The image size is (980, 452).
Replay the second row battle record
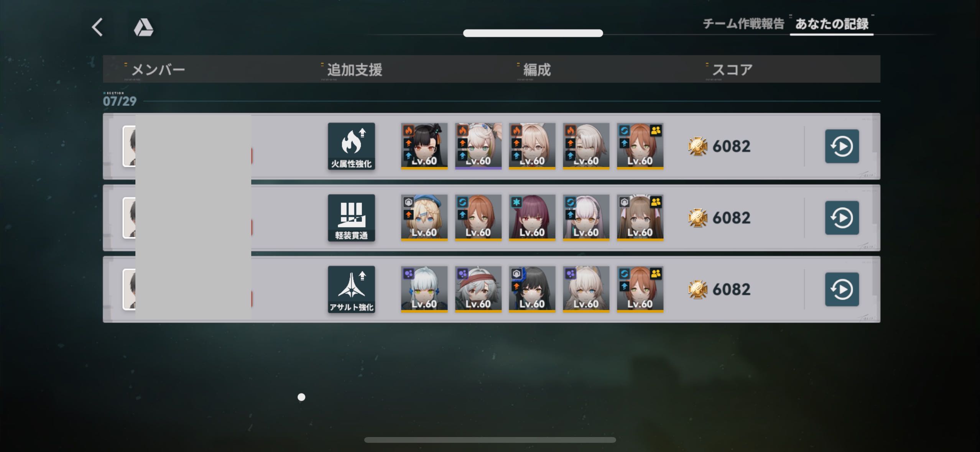click(x=842, y=218)
